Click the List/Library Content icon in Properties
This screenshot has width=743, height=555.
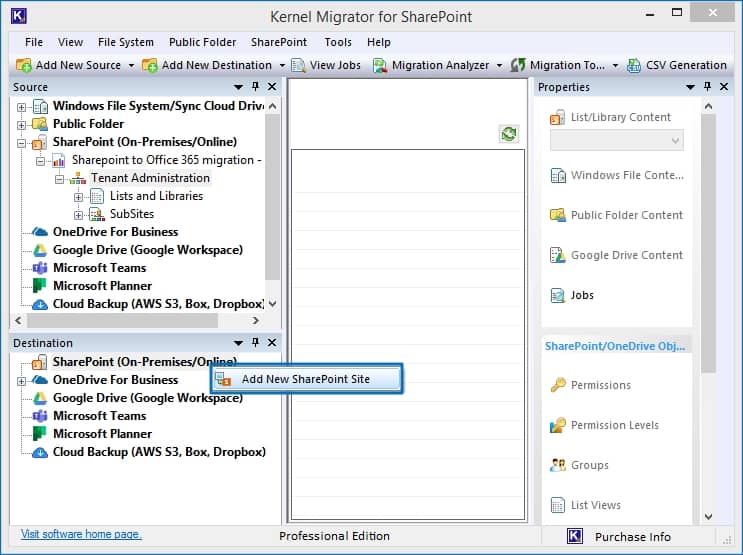[x=558, y=117]
